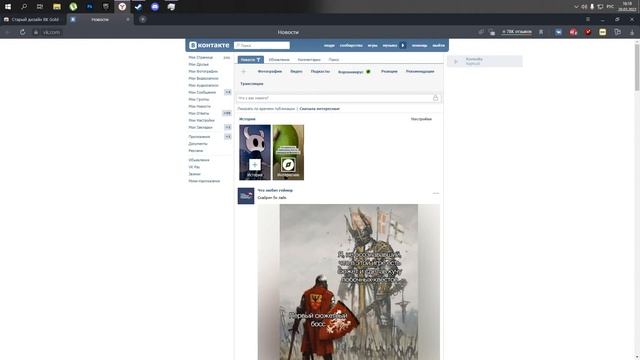Open люди in VK header
This screenshot has height=360, width=640.
(x=329, y=45)
